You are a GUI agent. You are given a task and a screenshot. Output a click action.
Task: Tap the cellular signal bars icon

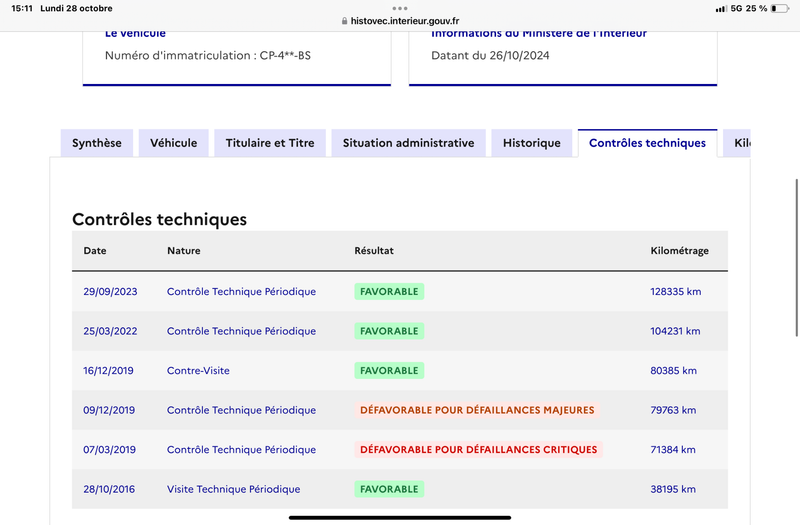pyautogui.click(x=720, y=9)
